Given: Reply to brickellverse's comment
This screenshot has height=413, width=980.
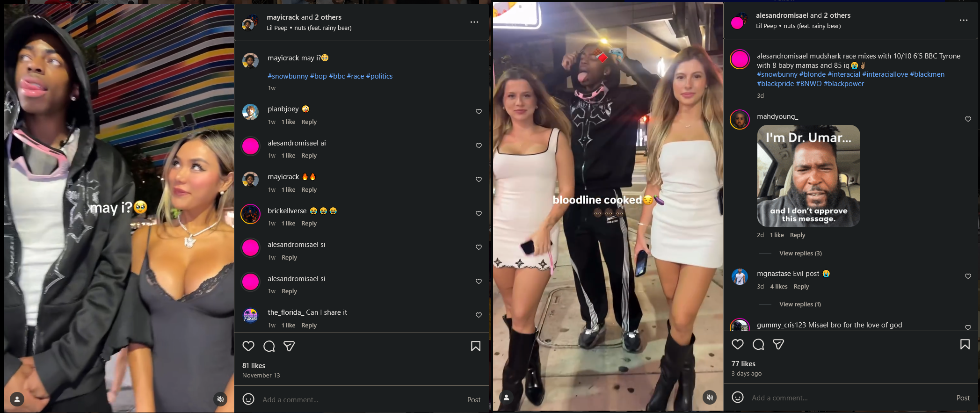Looking at the screenshot, I should click(309, 224).
